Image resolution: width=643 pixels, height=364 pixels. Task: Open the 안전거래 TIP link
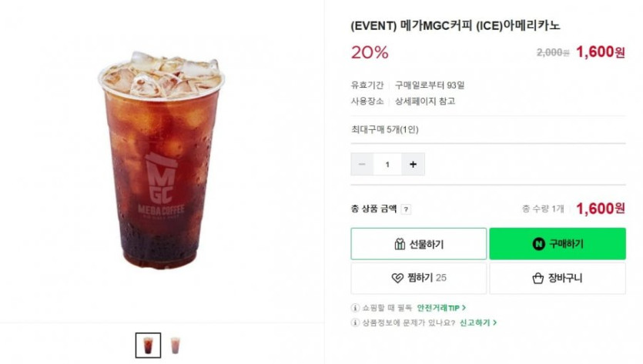click(x=441, y=308)
